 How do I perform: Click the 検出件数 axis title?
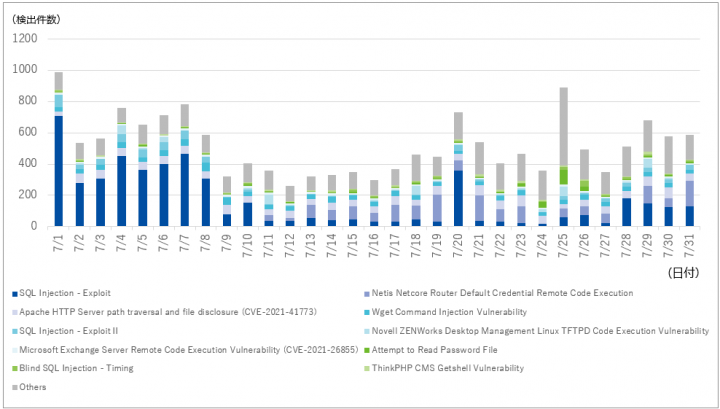tap(35, 19)
